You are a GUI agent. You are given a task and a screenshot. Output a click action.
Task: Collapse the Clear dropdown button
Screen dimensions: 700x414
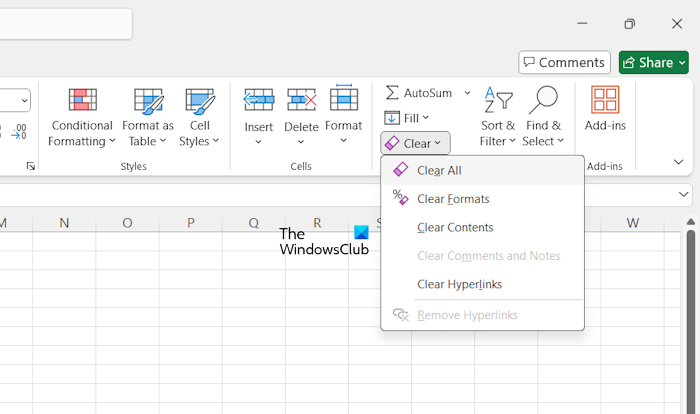(x=415, y=144)
